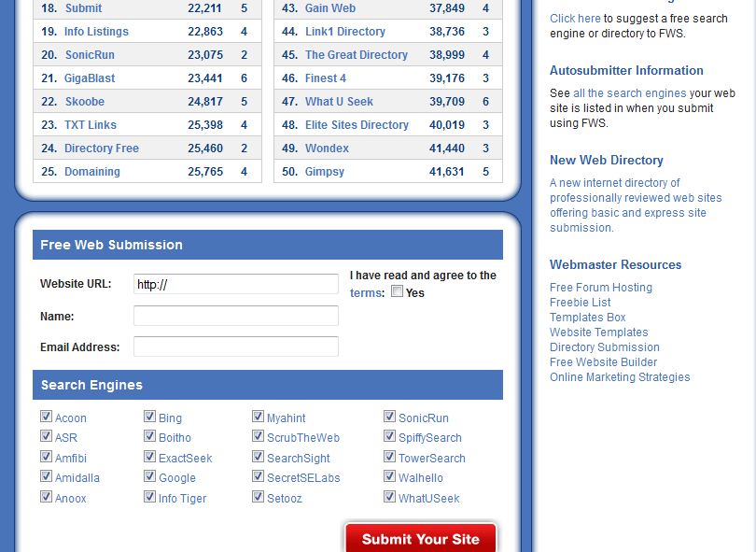The width and height of the screenshot is (756, 552).
Task: Open the Wondex link
Action: pos(327,149)
